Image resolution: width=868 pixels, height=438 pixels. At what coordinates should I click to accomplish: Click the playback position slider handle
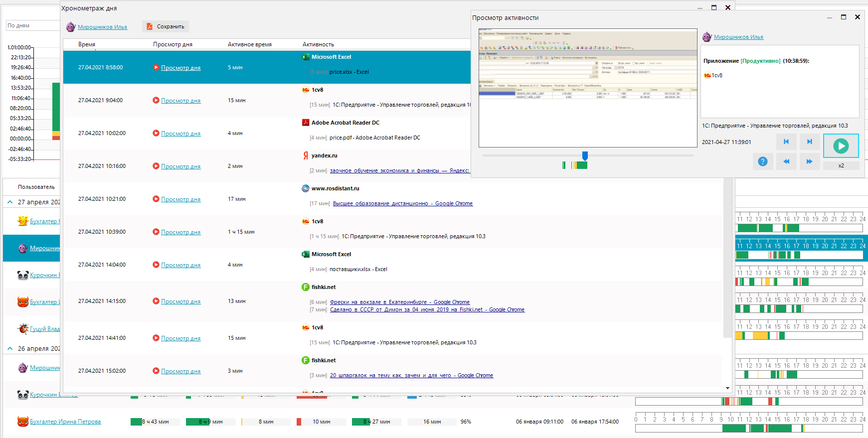coord(585,155)
